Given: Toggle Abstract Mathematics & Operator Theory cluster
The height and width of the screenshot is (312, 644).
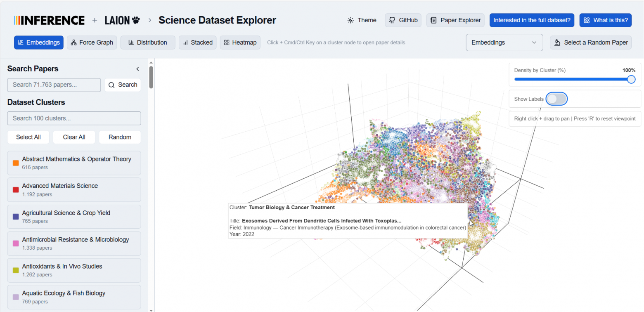Looking at the screenshot, I should point(74,163).
